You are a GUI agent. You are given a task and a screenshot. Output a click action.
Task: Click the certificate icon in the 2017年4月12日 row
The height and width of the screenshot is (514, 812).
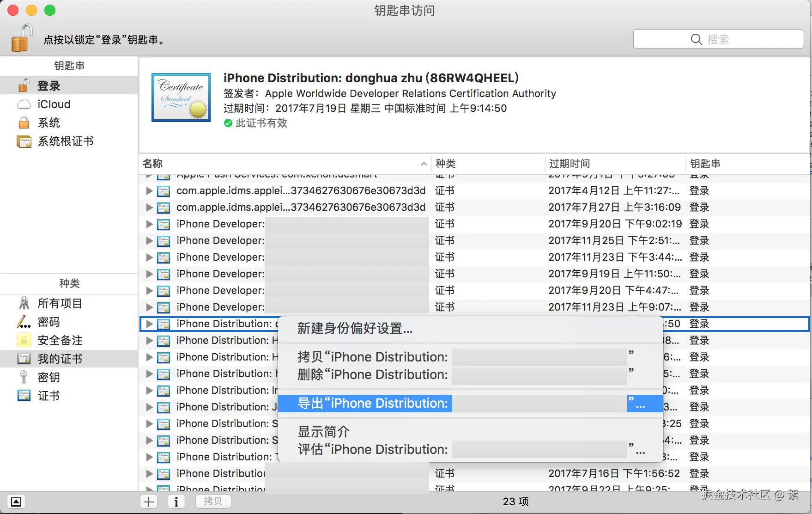point(164,191)
